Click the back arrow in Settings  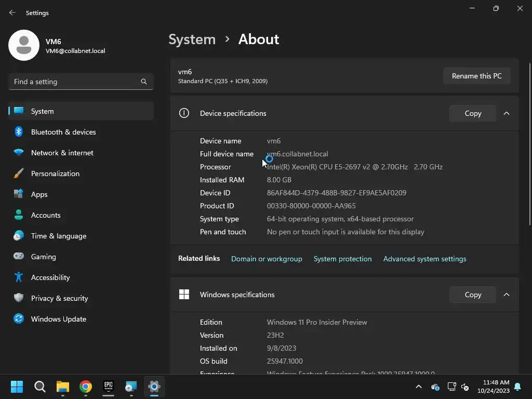[x=12, y=12]
